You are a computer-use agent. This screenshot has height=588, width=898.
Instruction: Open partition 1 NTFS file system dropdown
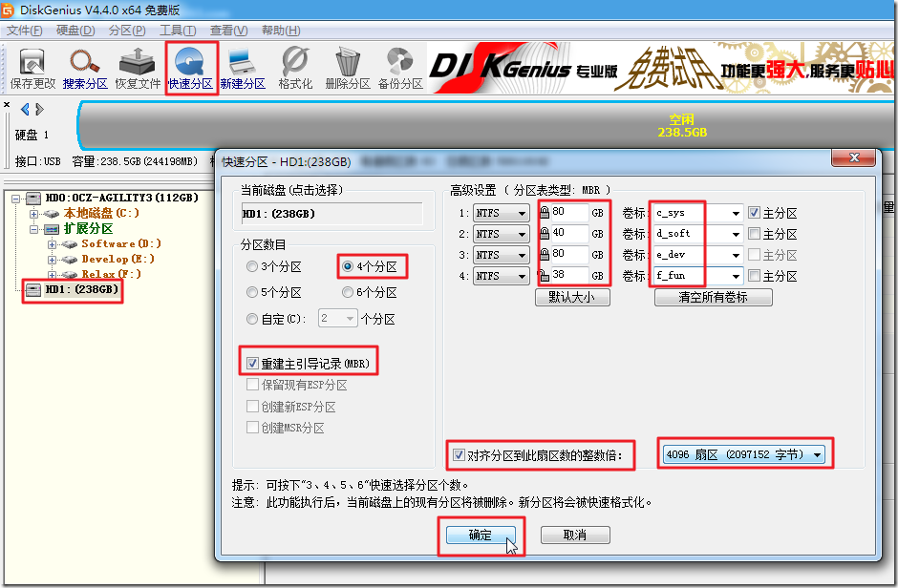click(x=502, y=213)
